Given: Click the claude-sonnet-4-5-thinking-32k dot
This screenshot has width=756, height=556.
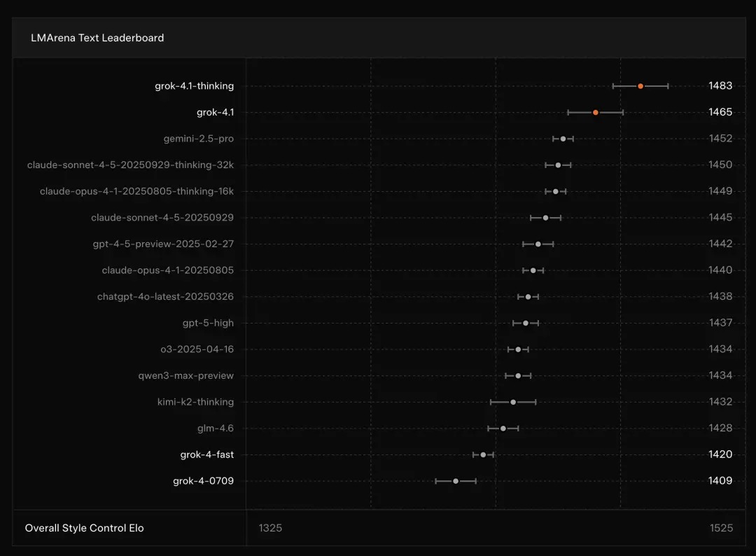Looking at the screenshot, I should [557, 165].
